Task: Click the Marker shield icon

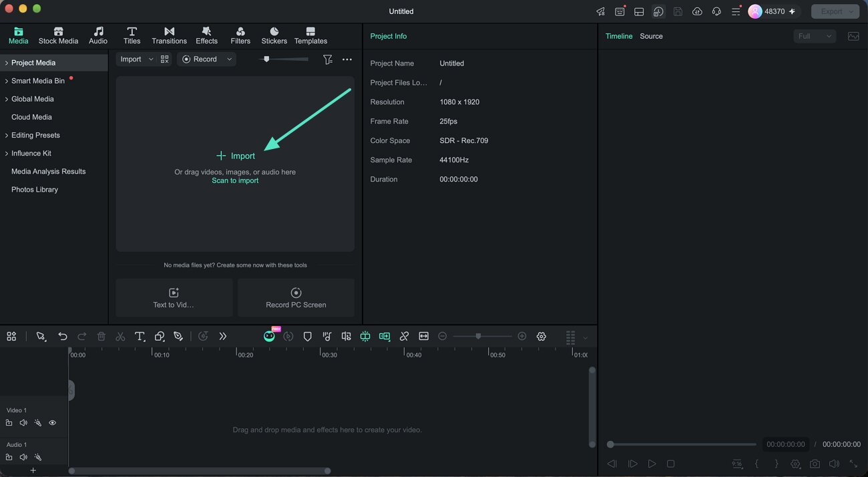Action: [x=307, y=337]
